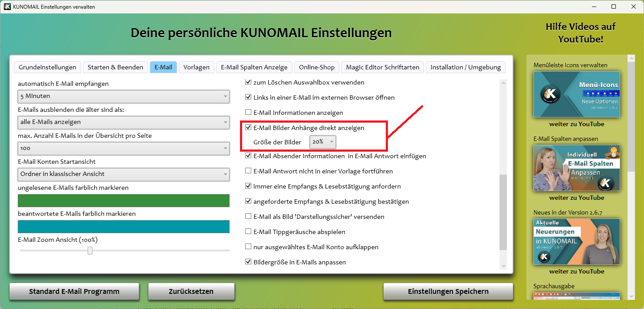Open the E-Mail Spalten Anpassen video thumbnail
The width and height of the screenshot is (644, 309).
pyautogui.click(x=577, y=168)
